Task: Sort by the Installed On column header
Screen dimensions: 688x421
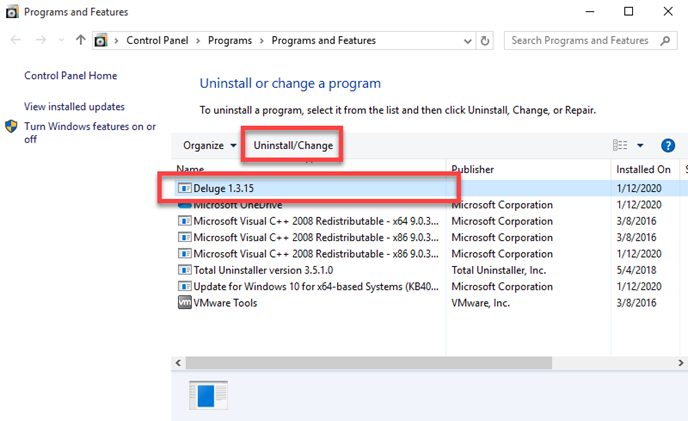Action: [x=645, y=169]
